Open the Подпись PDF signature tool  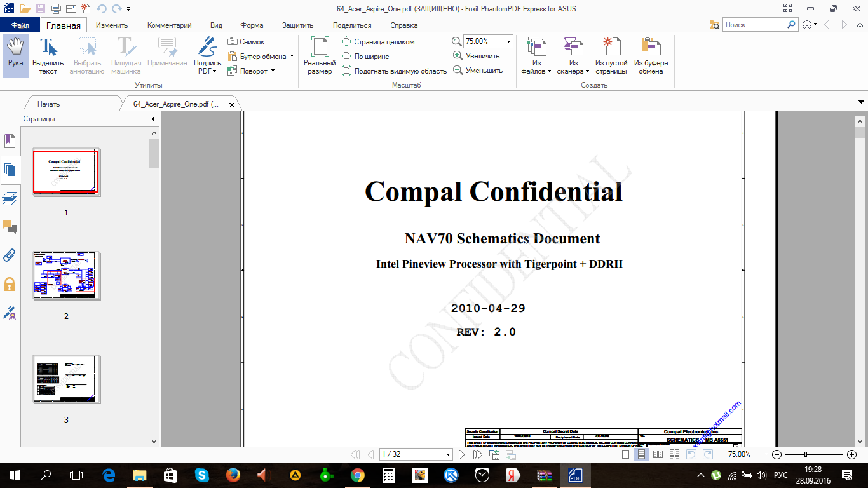coord(208,56)
